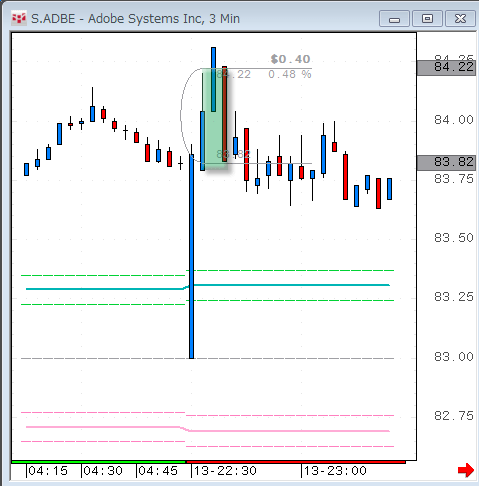Close the S.ADBE chart window
Image resolution: width=479 pixels, height=486 pixels.
pyautogui.click(x=460, y=19)
